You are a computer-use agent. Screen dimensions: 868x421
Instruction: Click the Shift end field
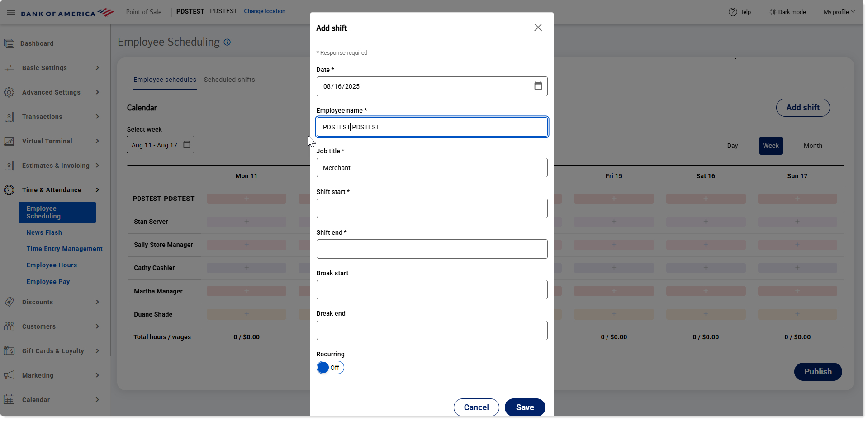point(432,249)
